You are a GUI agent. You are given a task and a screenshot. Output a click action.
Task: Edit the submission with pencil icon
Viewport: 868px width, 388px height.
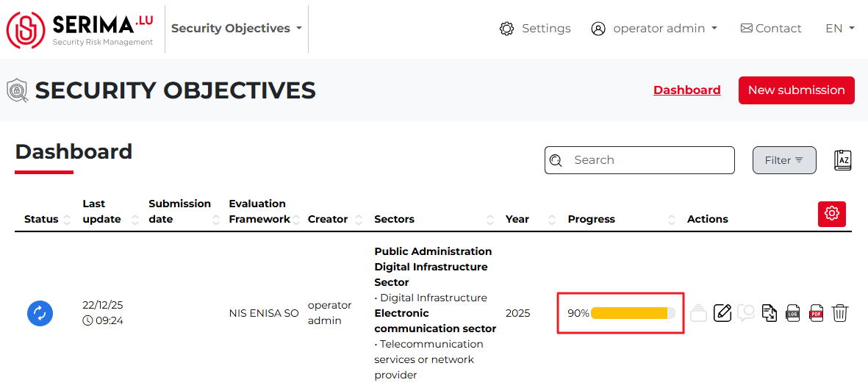[722, 313]
